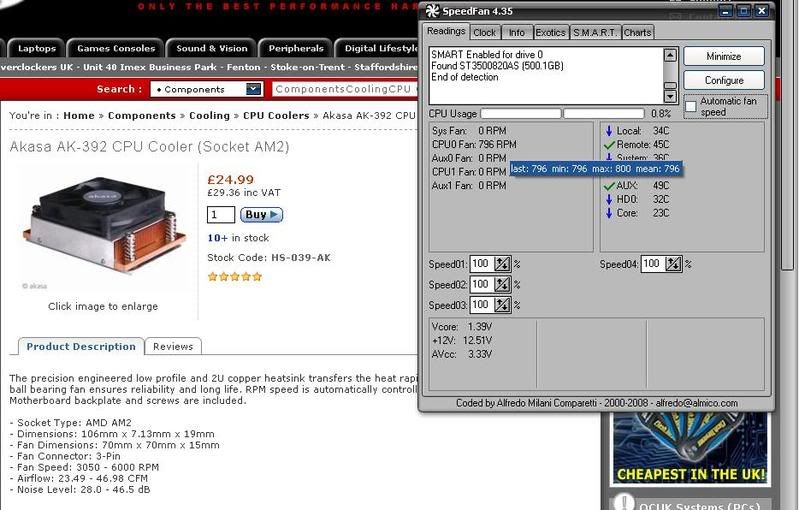
Task: Go to the CPU Coolers breadcrumb link
Action: [x=276, y=116]
